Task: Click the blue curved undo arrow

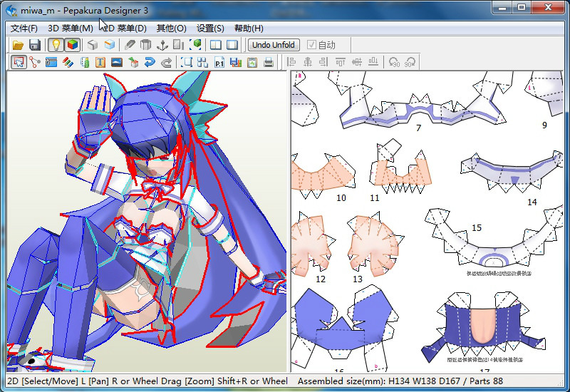Action: tap(150, 63)
